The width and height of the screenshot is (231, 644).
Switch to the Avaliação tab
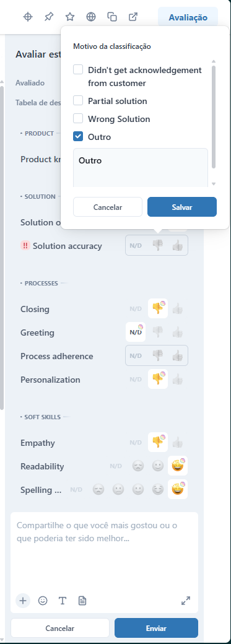pos(188,18)
